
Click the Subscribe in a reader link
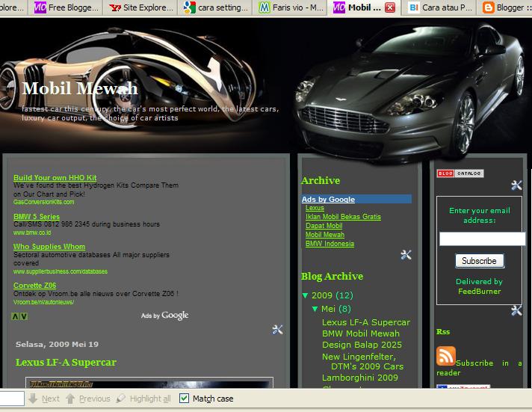pyautogui.click(x=479, y=368)
